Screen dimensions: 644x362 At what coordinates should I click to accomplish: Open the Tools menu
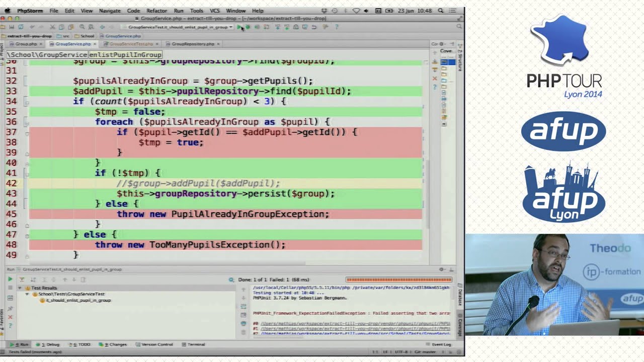[197, 11]
